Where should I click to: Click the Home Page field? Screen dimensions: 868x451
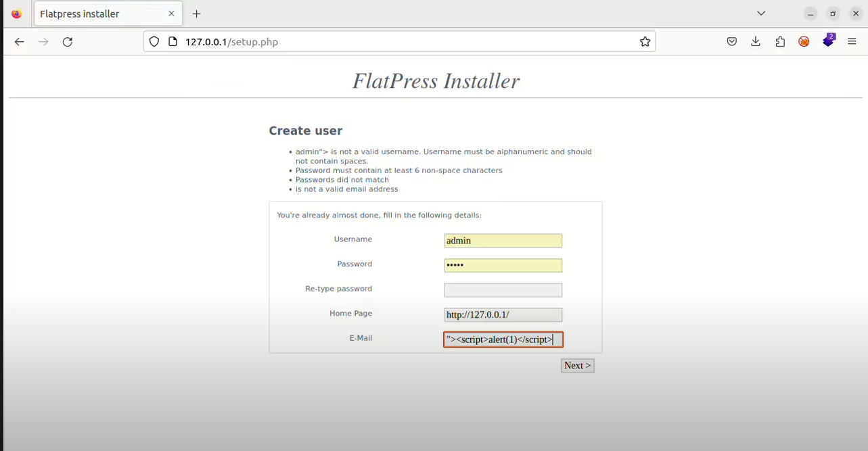(x=503, y=315)
